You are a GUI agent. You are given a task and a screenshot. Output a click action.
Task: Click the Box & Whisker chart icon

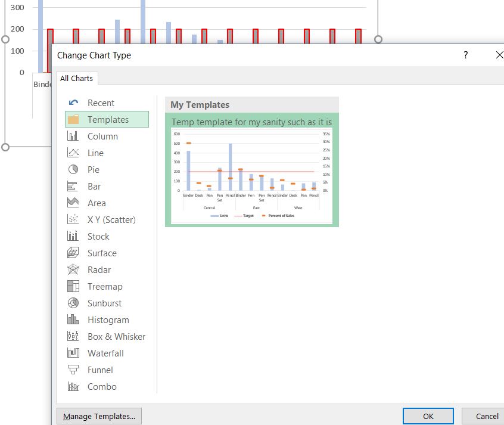pyautogui.click(x=73, y=336)
